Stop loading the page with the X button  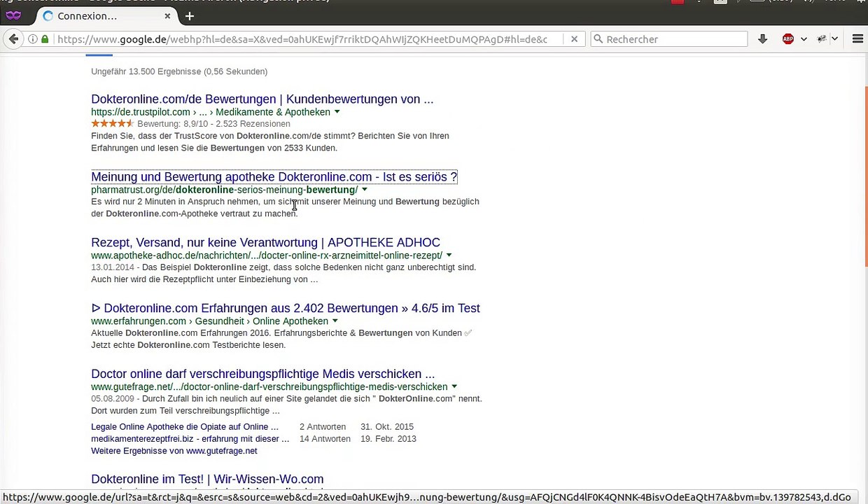[x=574, y=39]
